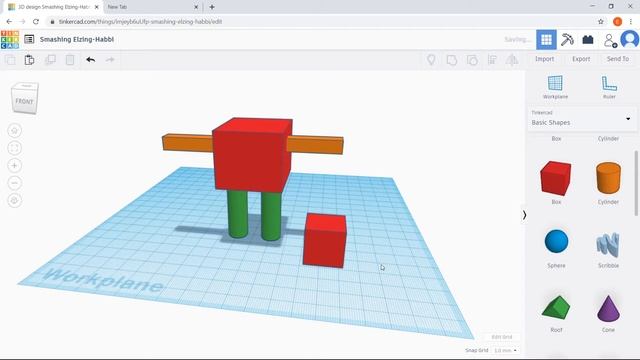Switch to 3D design grid view
Screen dimensions: 640x360
tap(546, 40)
